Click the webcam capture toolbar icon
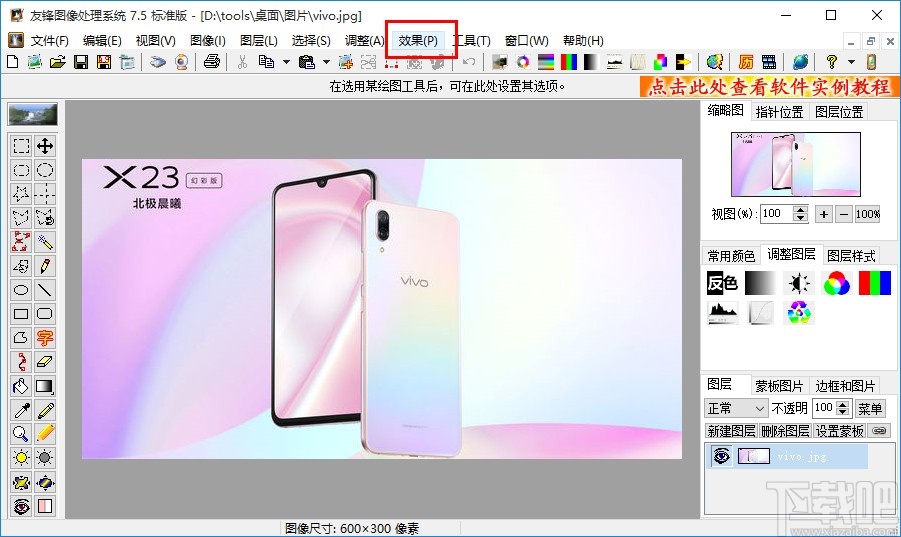901x537 pixels. tap(182, 61)
